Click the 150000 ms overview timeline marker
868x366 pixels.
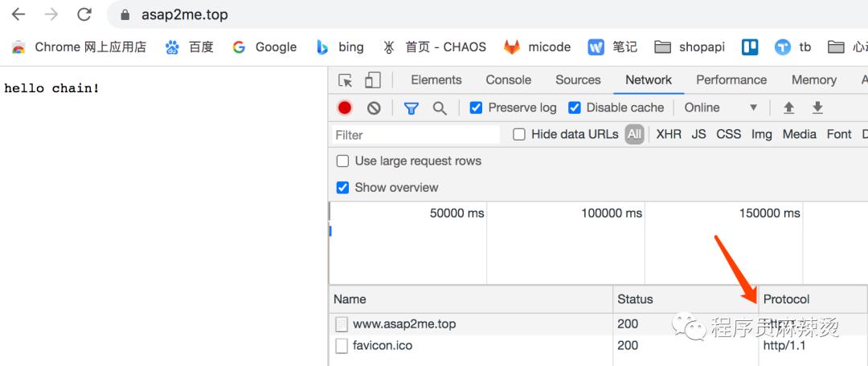769,213
